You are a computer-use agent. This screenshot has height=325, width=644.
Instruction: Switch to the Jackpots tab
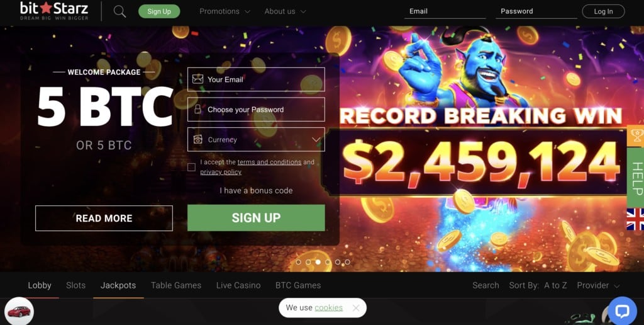118,285
